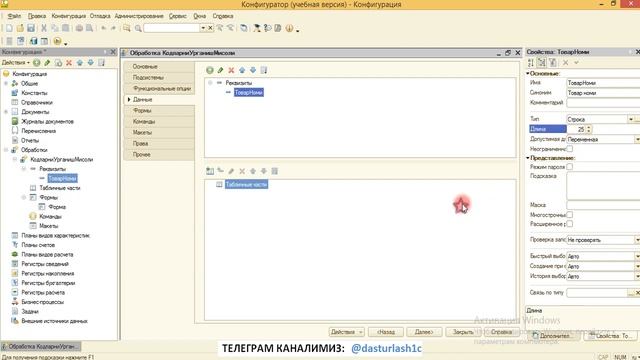
Task: Select Справочники in the configuration tree
Action: coord(37,102)
